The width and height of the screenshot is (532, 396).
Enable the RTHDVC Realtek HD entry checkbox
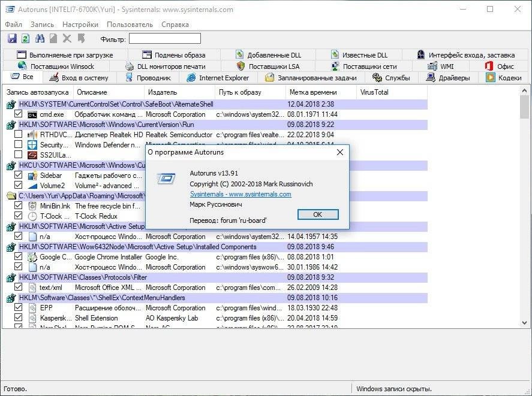click(19, 134)
